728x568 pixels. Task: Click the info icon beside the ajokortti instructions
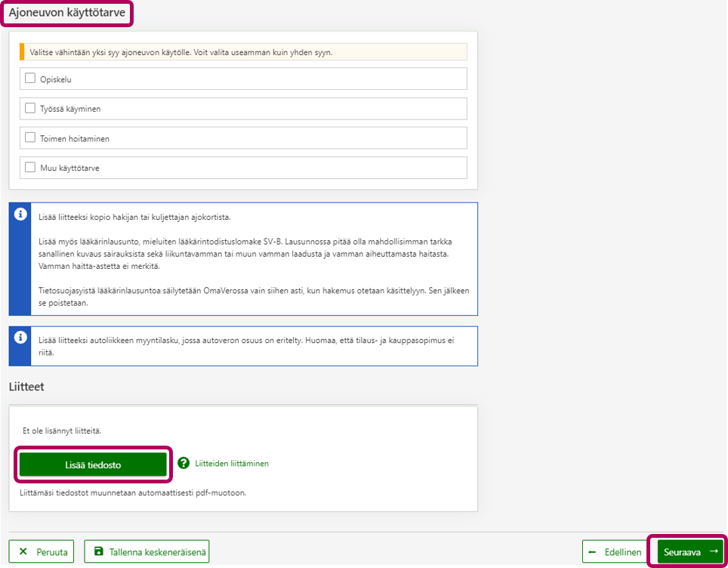(20, 215)
